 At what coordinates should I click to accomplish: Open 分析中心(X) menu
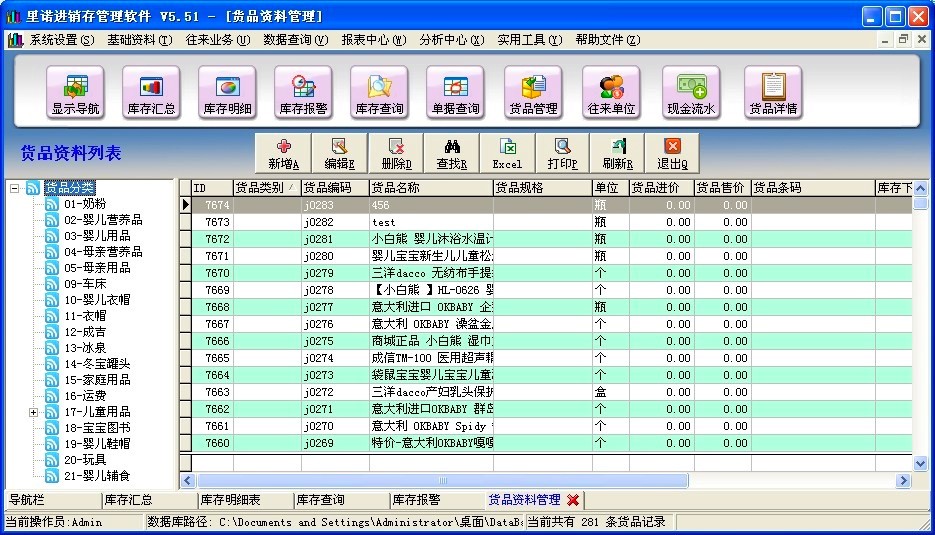point(451,40)
